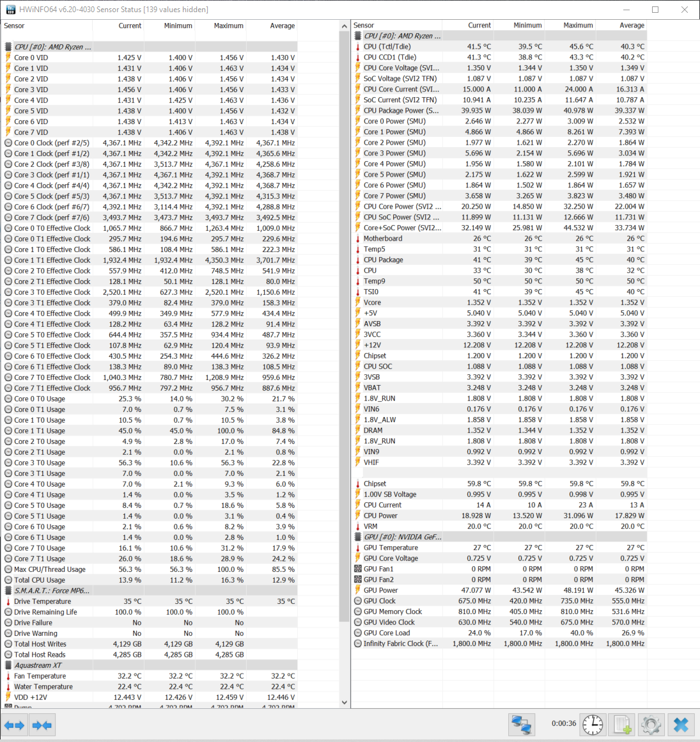Click the 0:00:36 elapsed time display
Viewport: 700px width, 742px height.
564,723
